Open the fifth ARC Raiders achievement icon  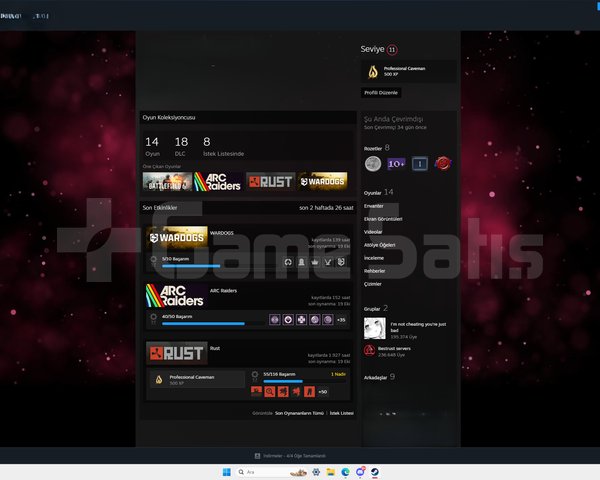[328, 320]
